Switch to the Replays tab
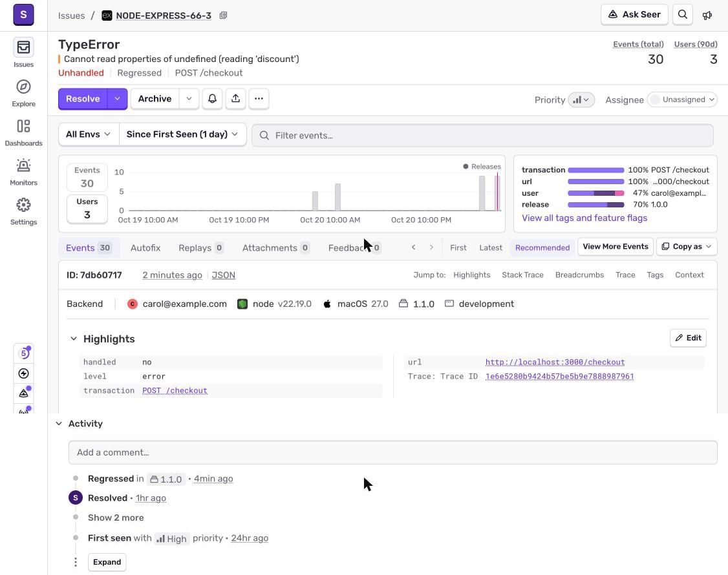The width and height of the screenshot is (728, 575). coord(201,248)
